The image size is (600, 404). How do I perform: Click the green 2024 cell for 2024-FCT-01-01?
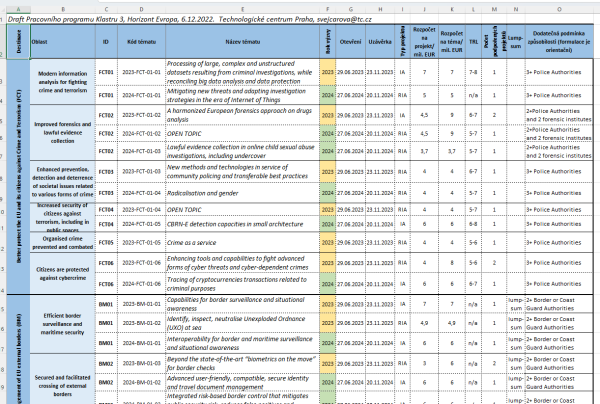pos(328,94)
